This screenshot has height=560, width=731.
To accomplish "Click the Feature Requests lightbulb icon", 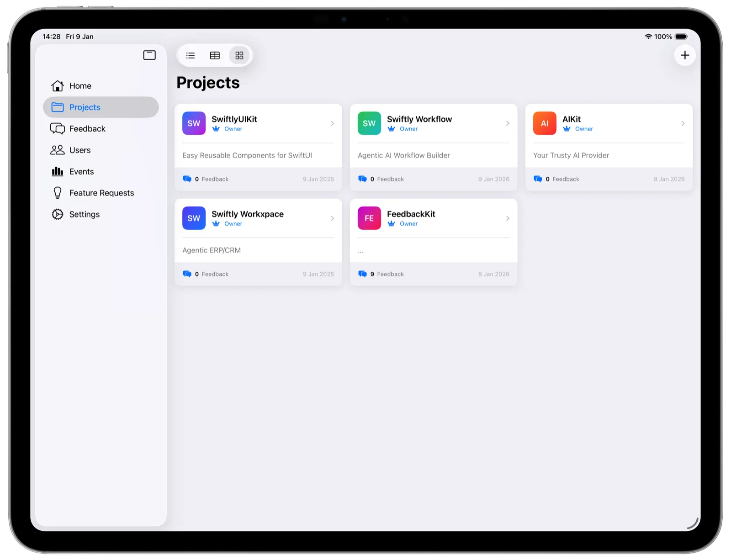I will (57, 193).
